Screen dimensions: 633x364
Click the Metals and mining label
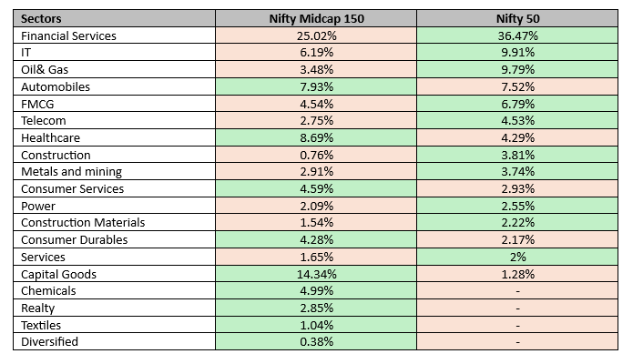(x=71, y=172)
